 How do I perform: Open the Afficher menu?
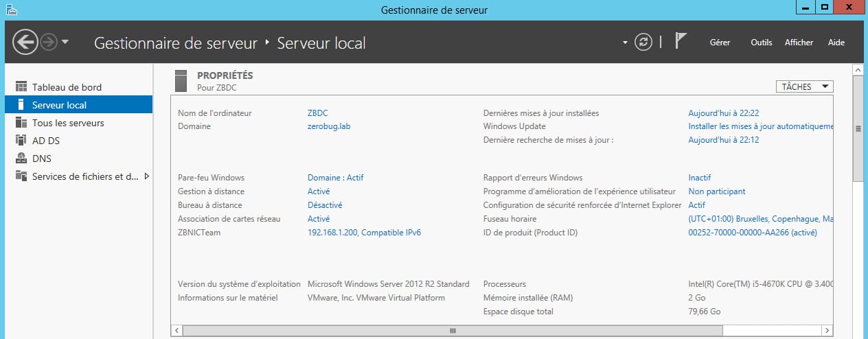click(799, 43)
